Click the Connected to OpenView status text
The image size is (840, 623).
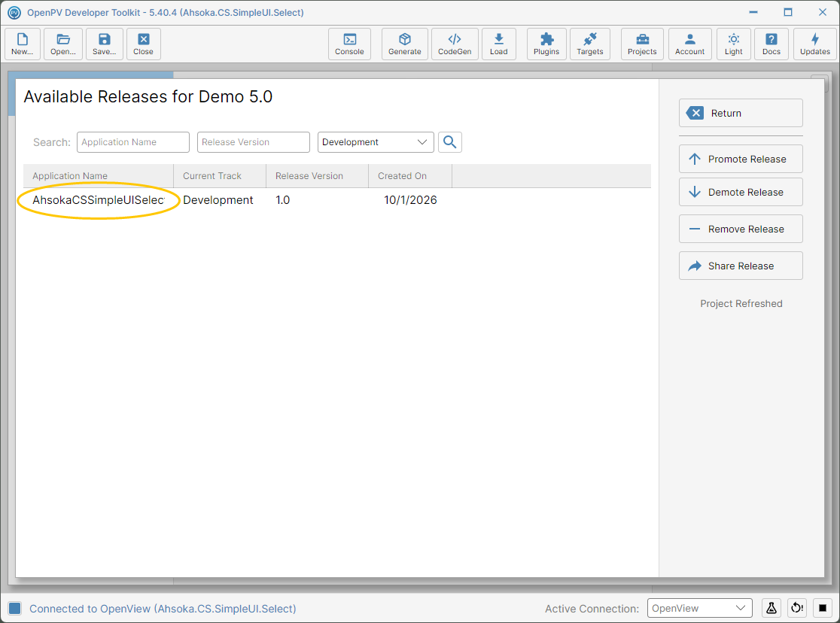[x=163, y=609]
